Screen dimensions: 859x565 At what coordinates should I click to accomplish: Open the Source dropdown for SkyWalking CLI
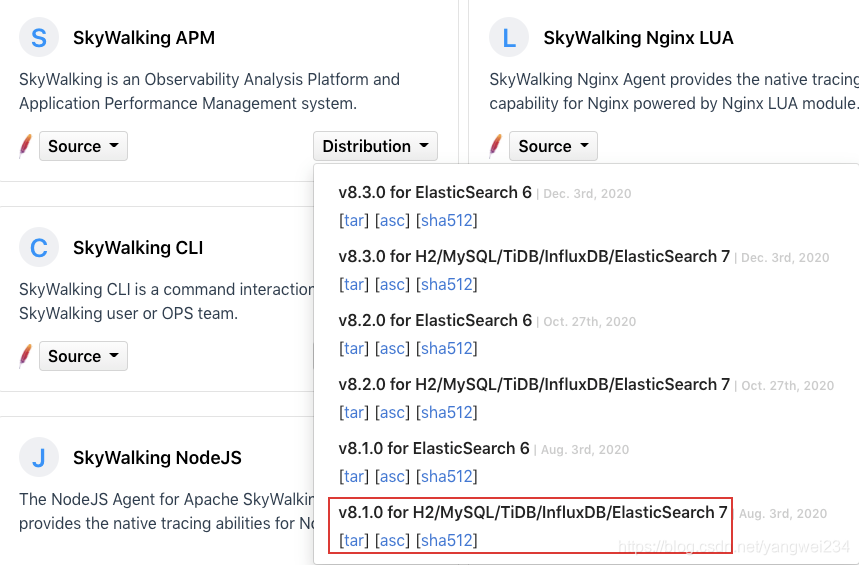(83, 356)
